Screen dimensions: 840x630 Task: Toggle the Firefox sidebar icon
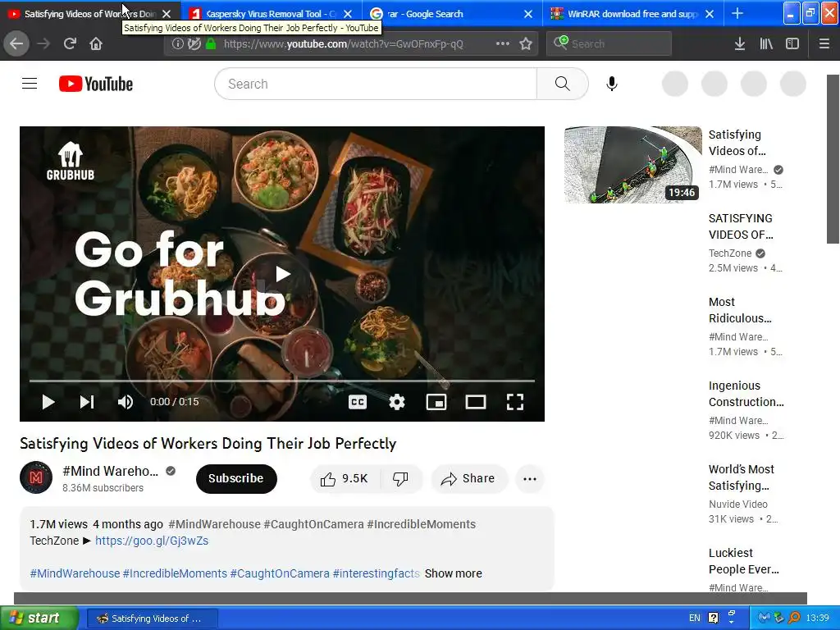[792, 44]
